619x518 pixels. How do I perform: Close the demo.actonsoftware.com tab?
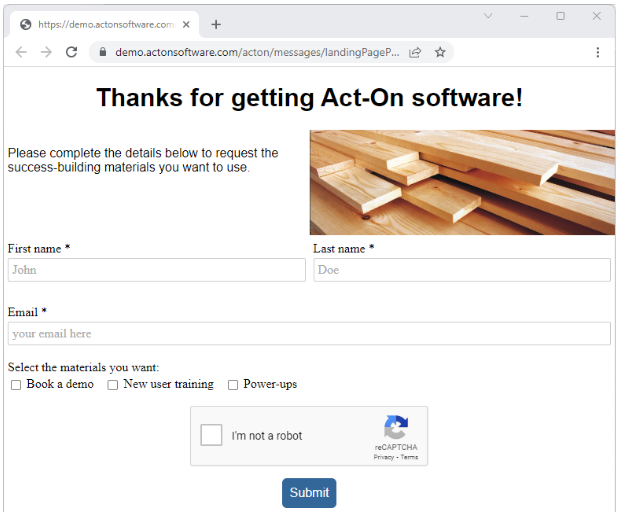pos(186,24)
